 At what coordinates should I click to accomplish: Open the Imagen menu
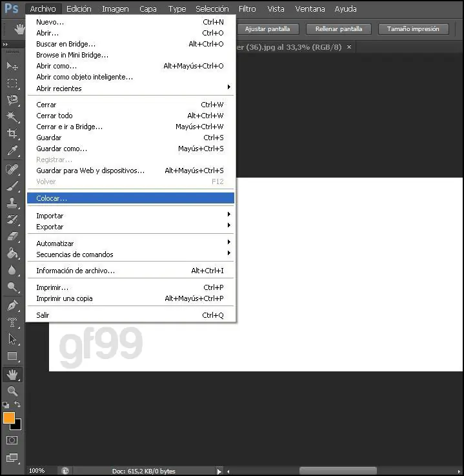pyautogui.click(x=116, y=9)
